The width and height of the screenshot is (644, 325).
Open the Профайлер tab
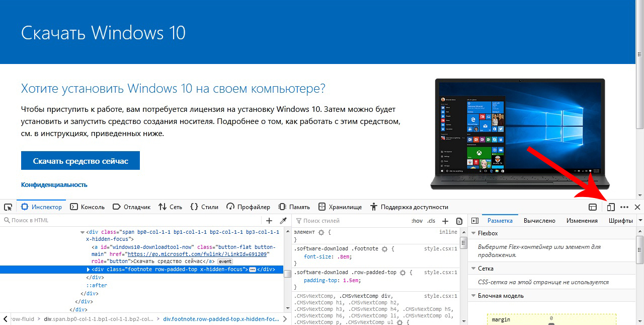(x=249, y=207)
